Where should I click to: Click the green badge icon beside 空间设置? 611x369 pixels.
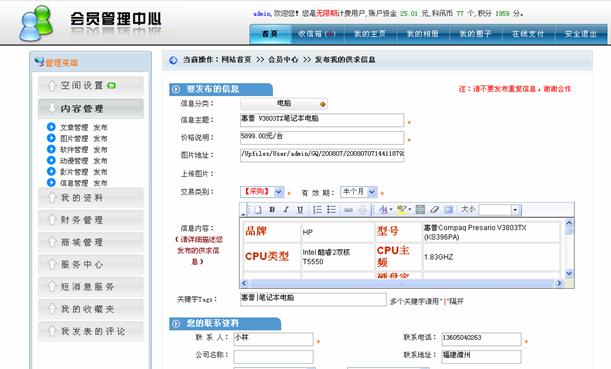[x=111, y=85]
